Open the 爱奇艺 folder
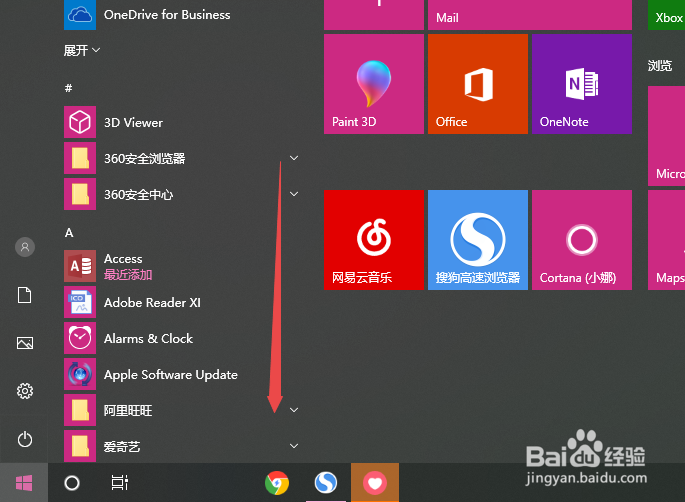This screenshot has width=685, height=502. pos(183,446)
